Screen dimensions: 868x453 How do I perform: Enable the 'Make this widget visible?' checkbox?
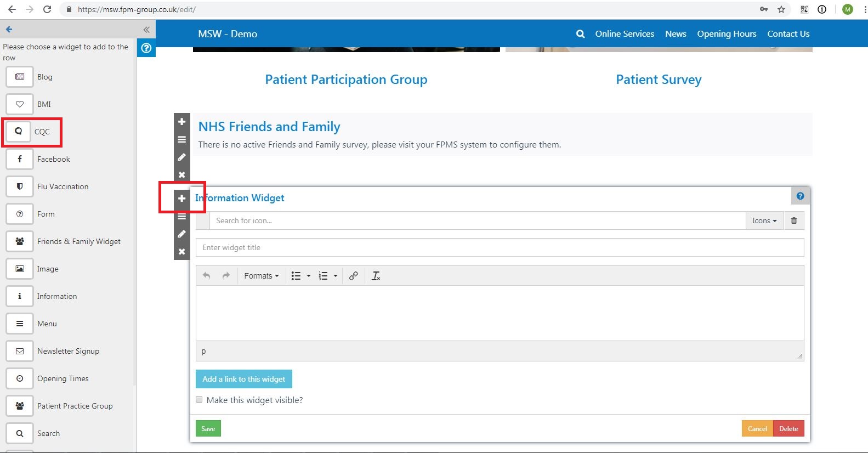tap(199, 400)
